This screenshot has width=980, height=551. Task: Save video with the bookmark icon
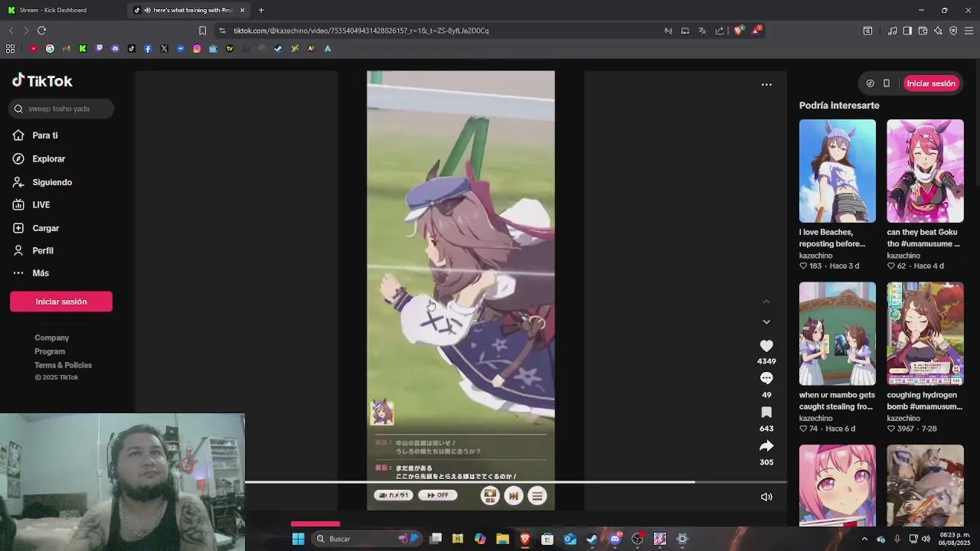(x=766, y=412)
